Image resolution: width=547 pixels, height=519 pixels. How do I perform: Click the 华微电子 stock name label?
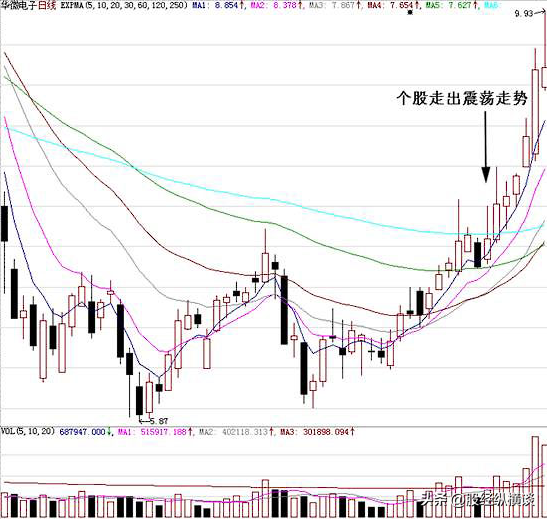18,5
